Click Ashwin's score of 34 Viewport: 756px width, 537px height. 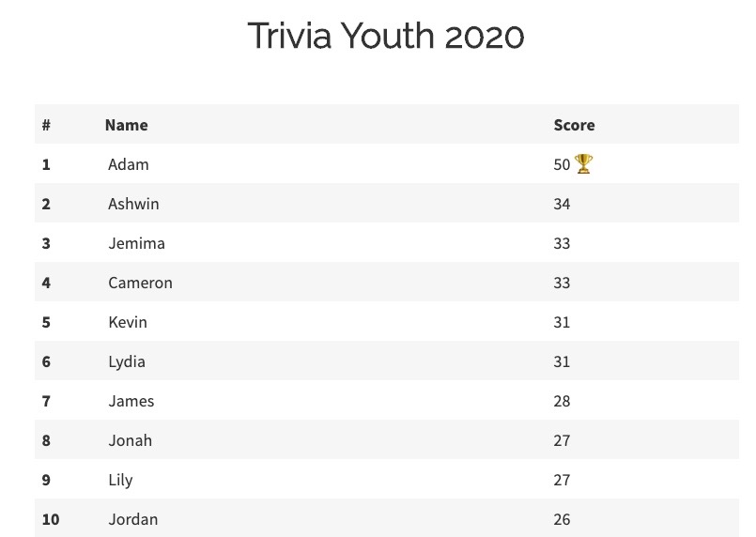click(562, 205)
